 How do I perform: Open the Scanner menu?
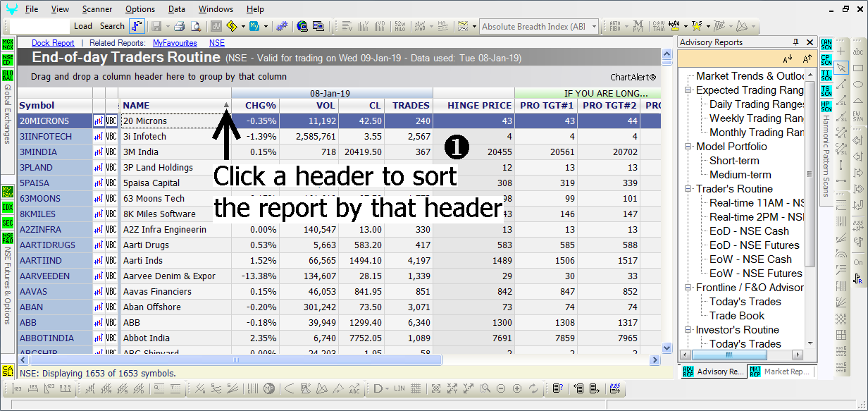pyautogui.click(x=97, y=9)
